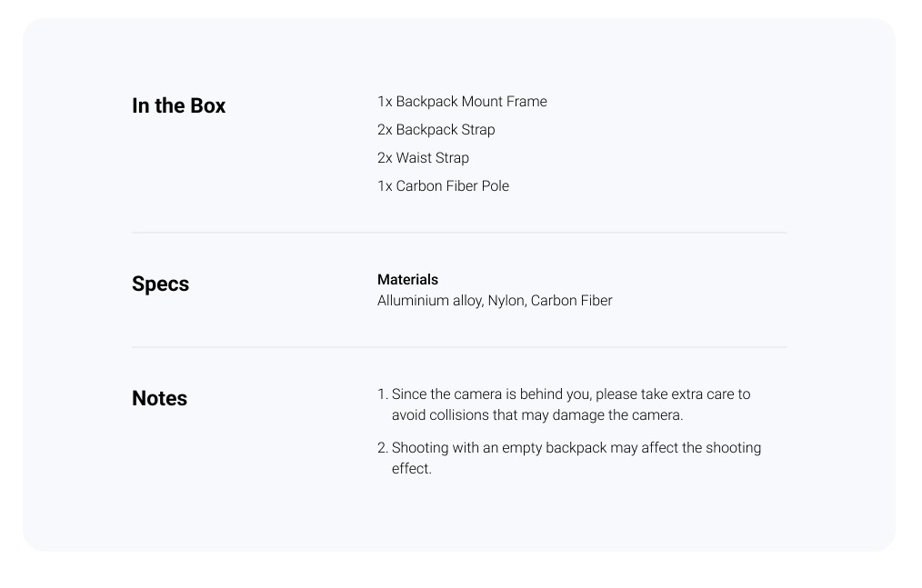Click the text "Carbon Fiber" in Specs materials

[x=572, y=301]
